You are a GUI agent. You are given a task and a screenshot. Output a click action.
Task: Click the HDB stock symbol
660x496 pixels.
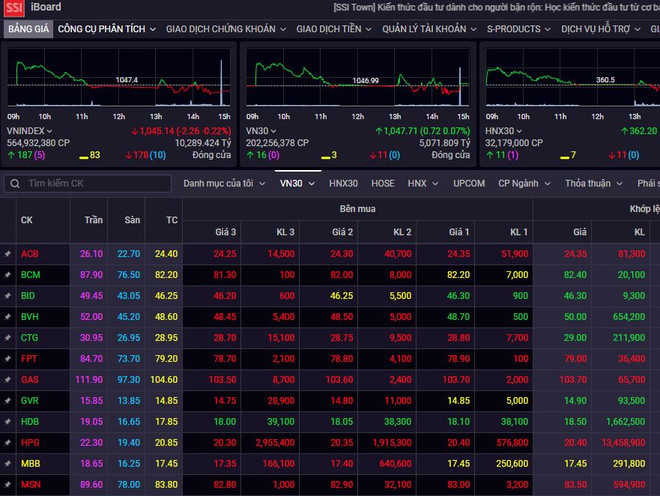click(30, 422)
